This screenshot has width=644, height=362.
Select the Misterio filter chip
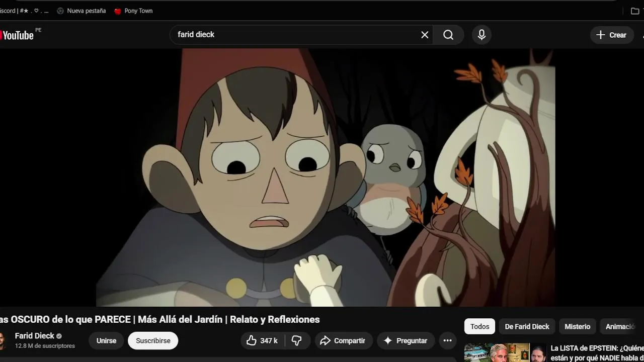tap(577, 326)
